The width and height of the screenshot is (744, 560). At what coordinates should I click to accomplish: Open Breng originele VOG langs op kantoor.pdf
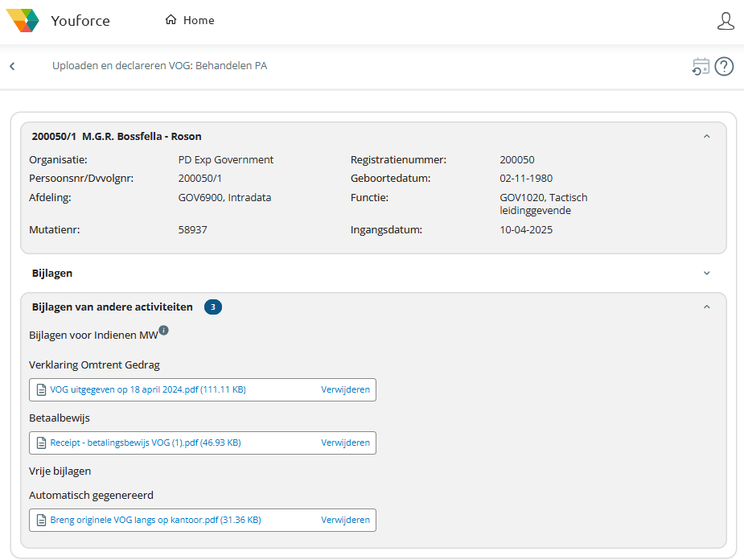pyautogui.click(x=154, y=520)
